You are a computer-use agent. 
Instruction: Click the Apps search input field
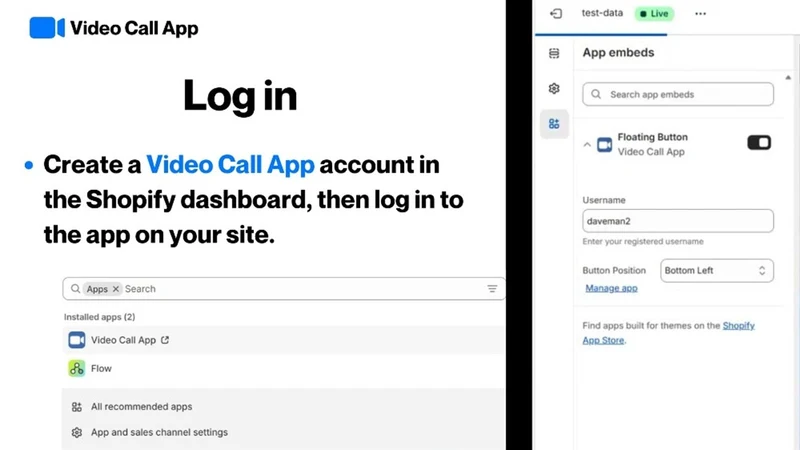click(x=284, y=289)
